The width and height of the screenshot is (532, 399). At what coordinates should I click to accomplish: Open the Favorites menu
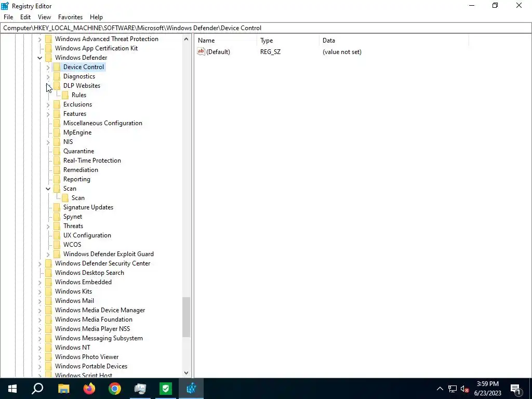[x=70, y=17]
